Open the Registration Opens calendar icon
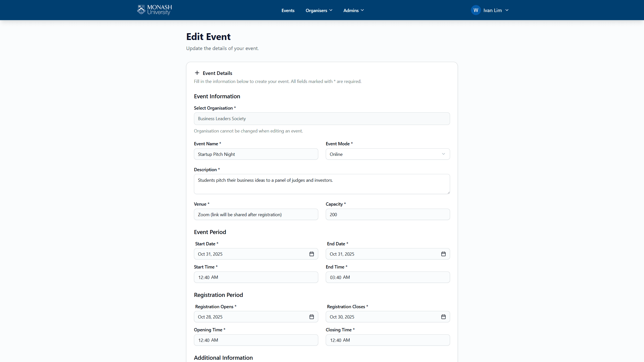644x362 pixels. [311, 317]
